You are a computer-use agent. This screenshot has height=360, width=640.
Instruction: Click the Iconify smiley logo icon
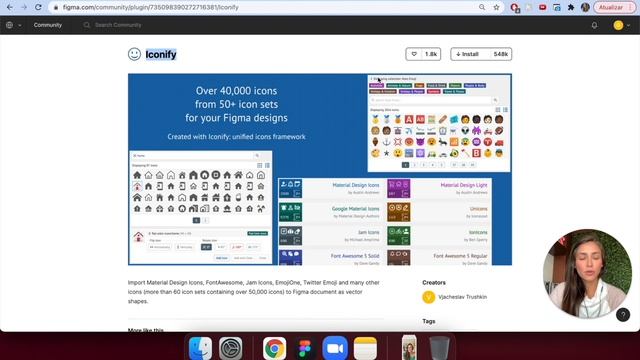(134, 54)
